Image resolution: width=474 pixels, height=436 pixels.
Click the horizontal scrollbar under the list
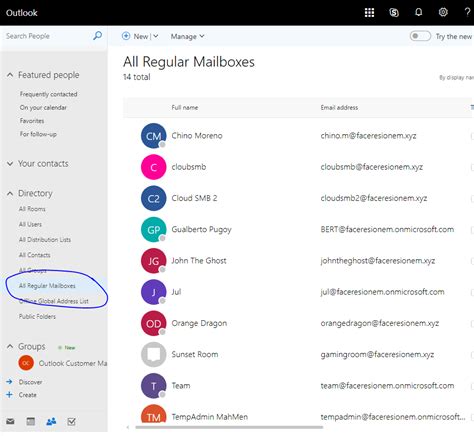[x=229, y=427]
